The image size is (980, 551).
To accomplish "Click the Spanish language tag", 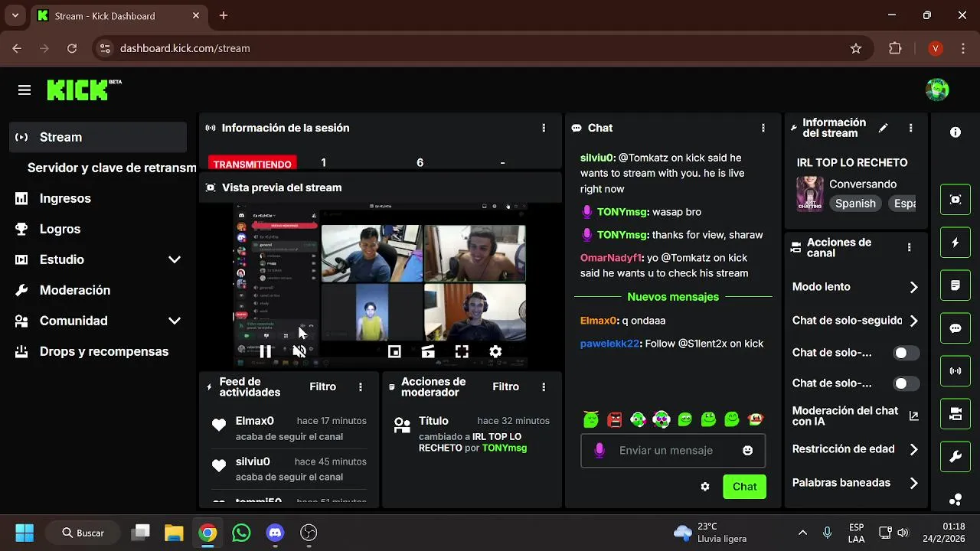I will tap(855, 204).
